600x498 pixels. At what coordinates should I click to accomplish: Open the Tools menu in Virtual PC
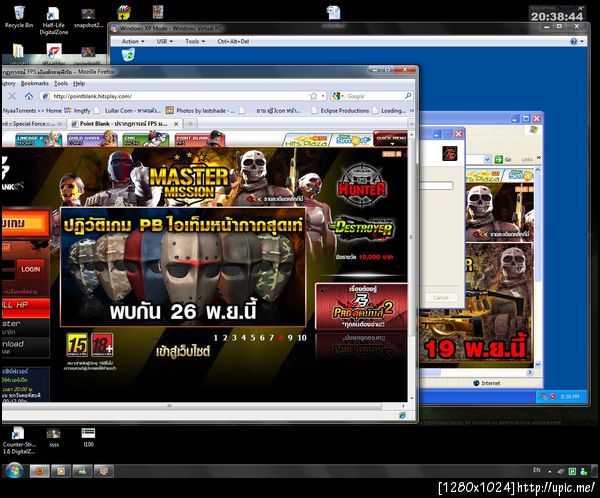(195, 41)
